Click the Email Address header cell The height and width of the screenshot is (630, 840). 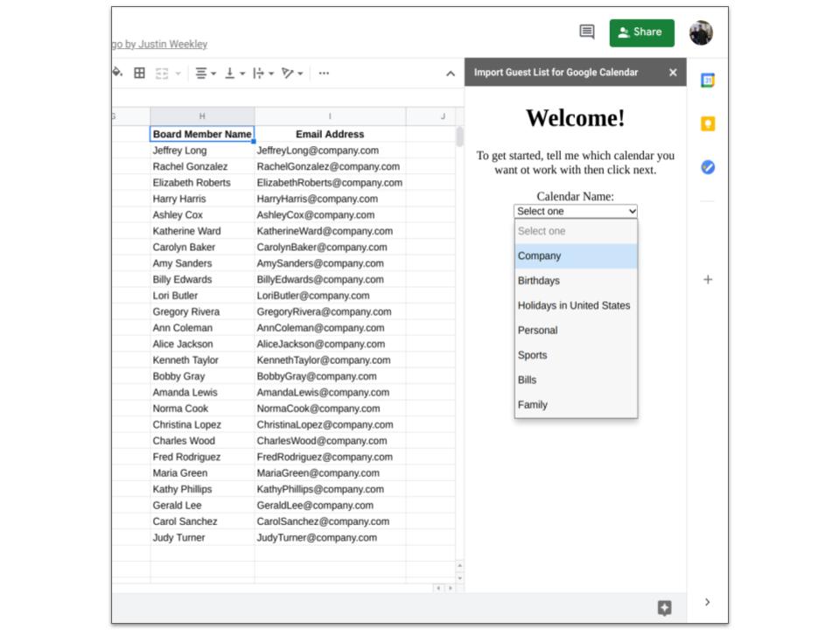coord(330,134)
